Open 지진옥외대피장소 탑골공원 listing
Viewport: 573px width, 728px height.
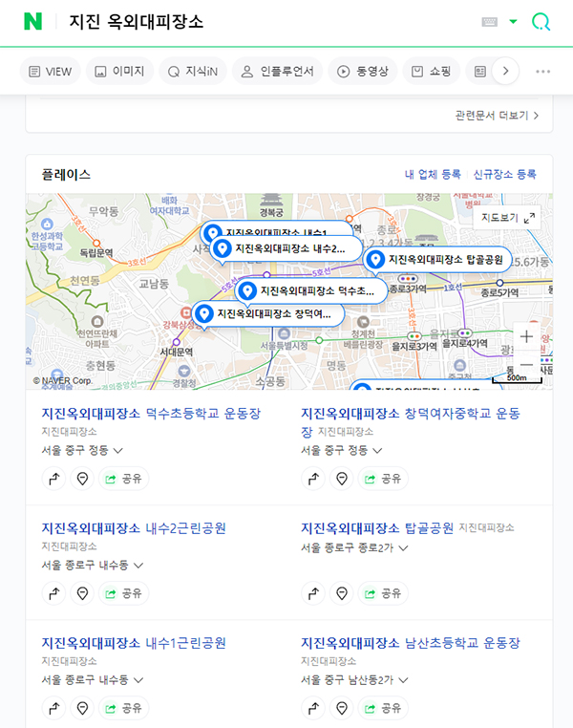tap(377, 528)
